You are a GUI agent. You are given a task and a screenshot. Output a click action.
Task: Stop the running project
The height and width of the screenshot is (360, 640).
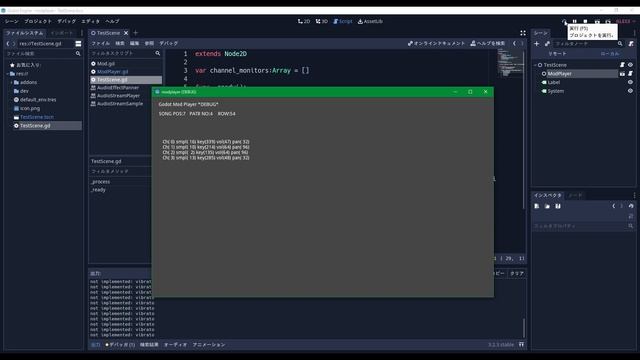click(x=585, y=22)
